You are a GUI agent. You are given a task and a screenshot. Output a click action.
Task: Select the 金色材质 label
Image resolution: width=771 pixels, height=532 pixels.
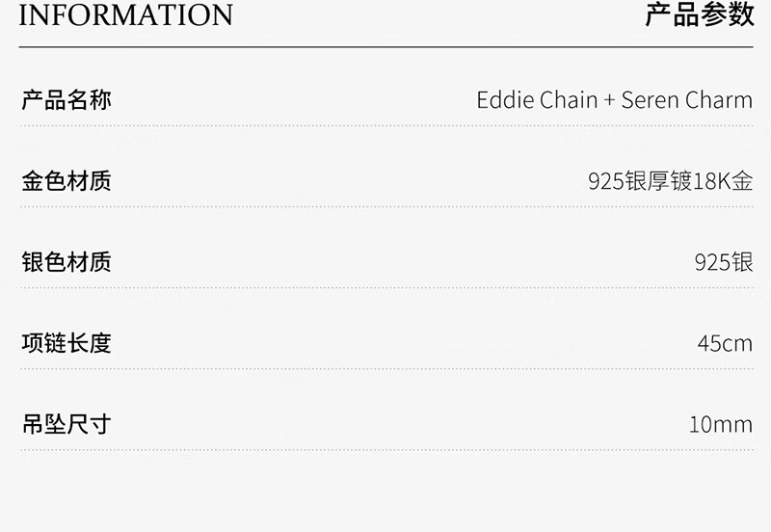[x=66, y=181]
